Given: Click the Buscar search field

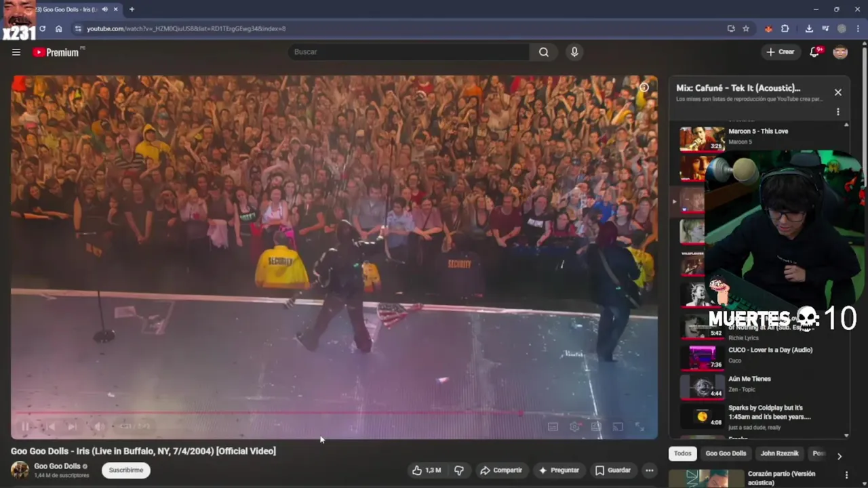Looking at the screenshot, I should click(409, 52).
